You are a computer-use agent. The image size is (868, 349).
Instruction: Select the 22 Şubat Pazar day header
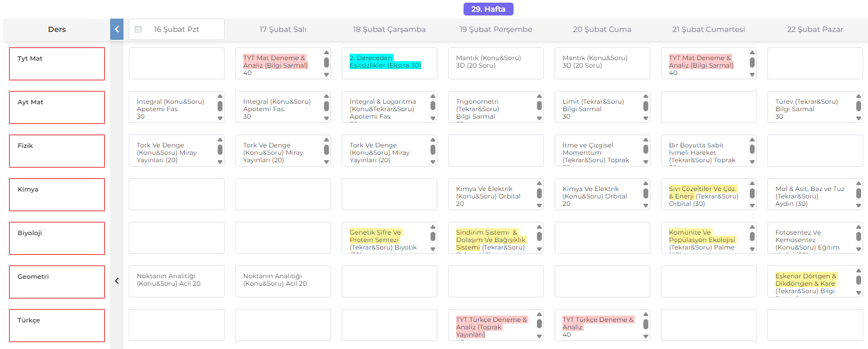[x=815, y=29]
